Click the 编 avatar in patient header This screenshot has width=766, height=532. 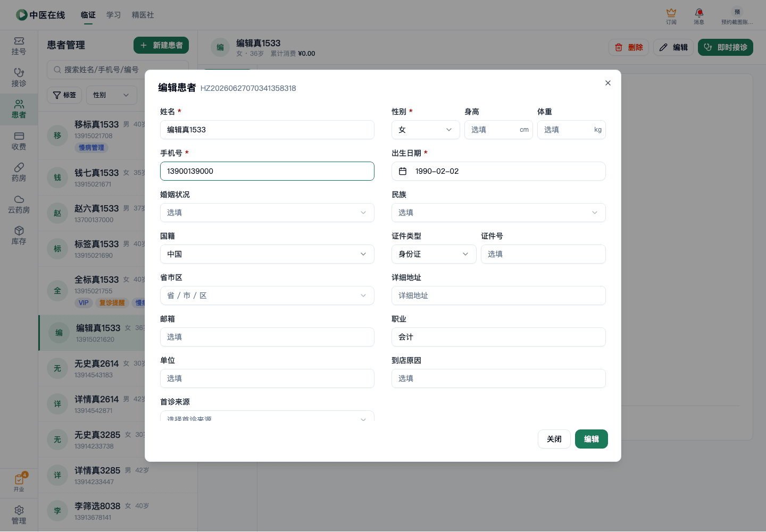(220, 47)
